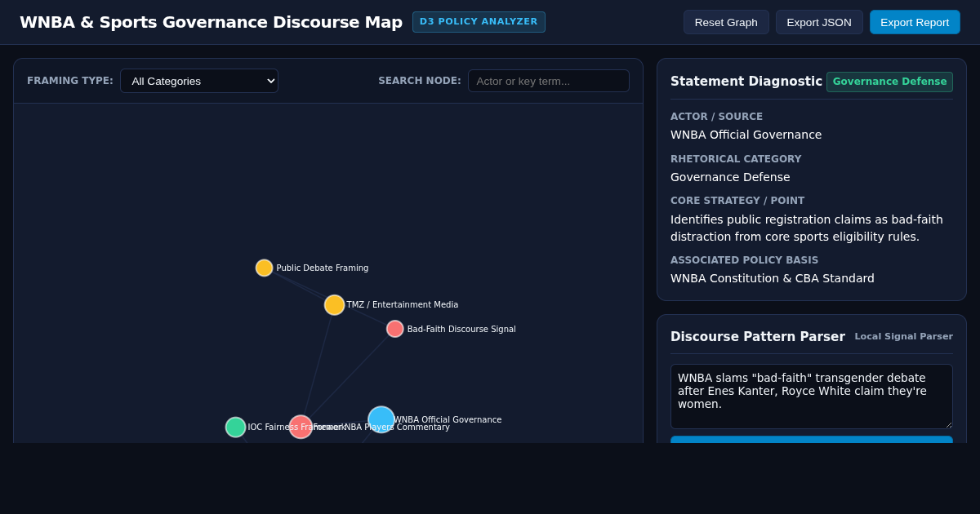Click the Local Signal Parser label
Screen dimensions: 980x514
[903, 336]
